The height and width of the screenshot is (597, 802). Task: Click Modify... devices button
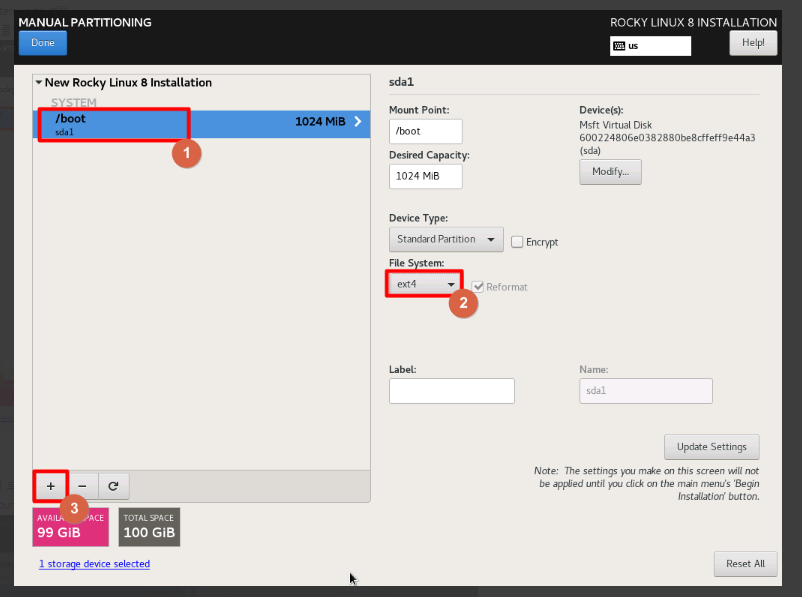[610, 172]
